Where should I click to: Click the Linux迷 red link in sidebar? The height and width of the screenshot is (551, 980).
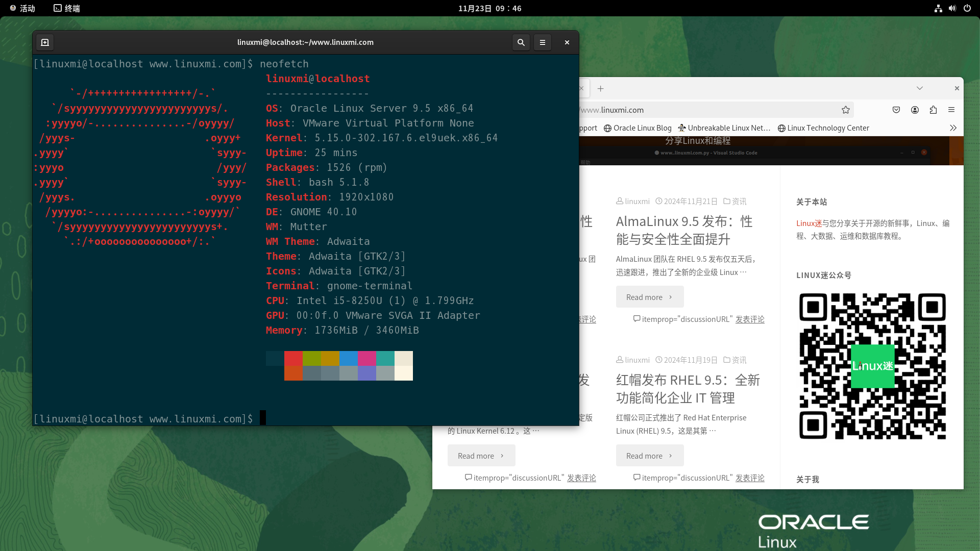[x=808, y=223]
